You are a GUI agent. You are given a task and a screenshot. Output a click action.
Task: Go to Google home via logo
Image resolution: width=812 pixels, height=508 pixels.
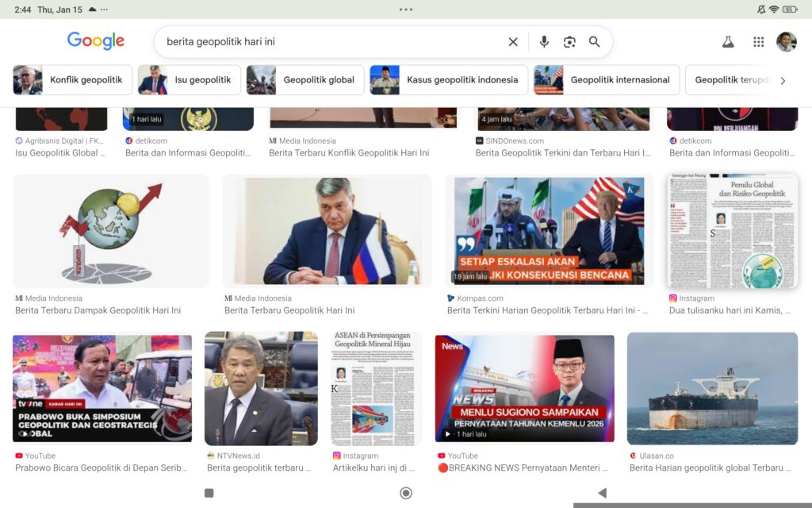coord(96,41)
